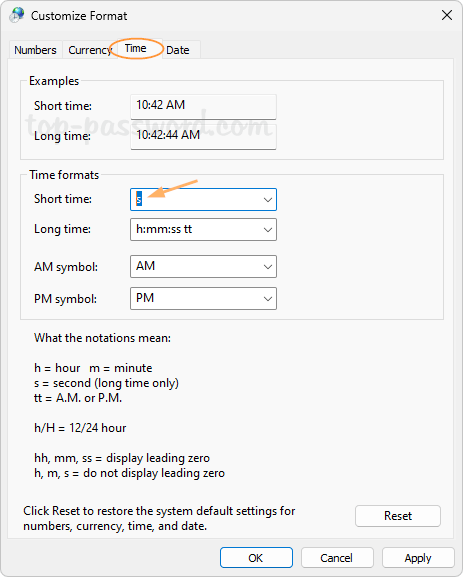The height and width of the screenshot is (577, 463).
Task: Expand the Short time format dropdown arrow
Action: point(268,199)
